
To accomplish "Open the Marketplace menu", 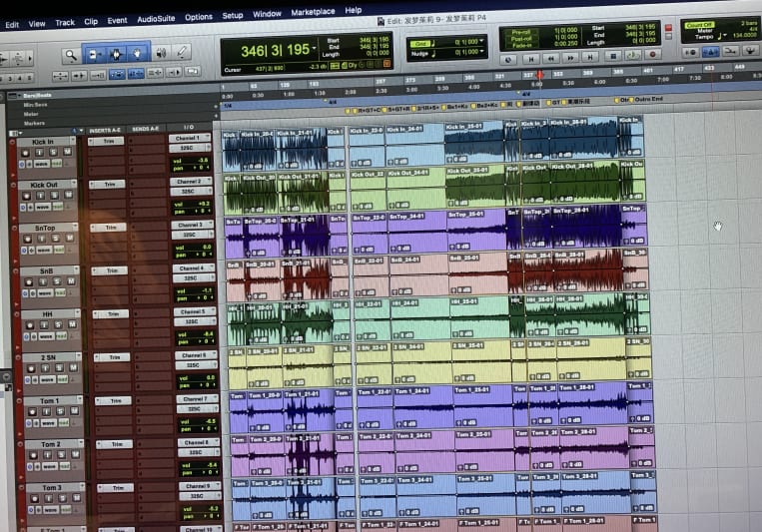I will (x=313, y=12).
